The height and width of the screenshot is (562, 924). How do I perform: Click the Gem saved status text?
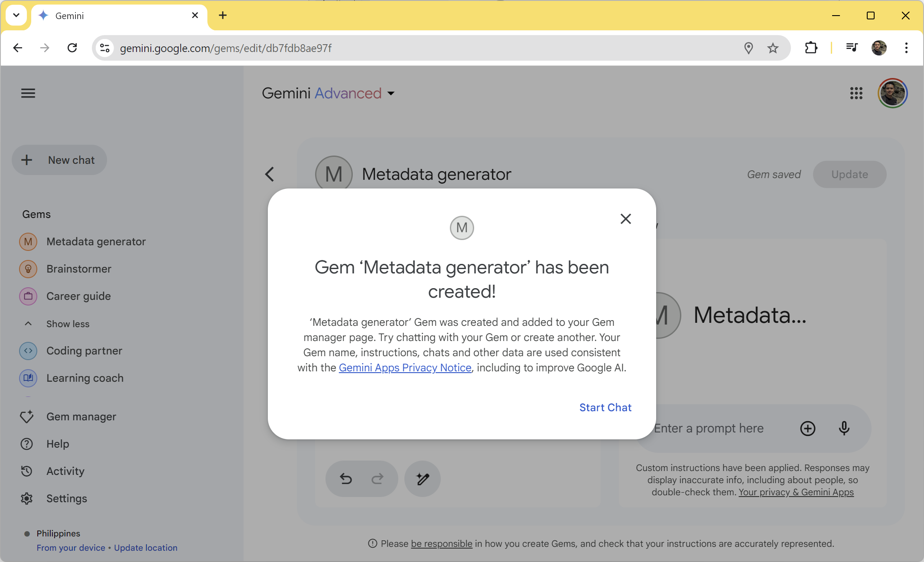pos(774,174)
